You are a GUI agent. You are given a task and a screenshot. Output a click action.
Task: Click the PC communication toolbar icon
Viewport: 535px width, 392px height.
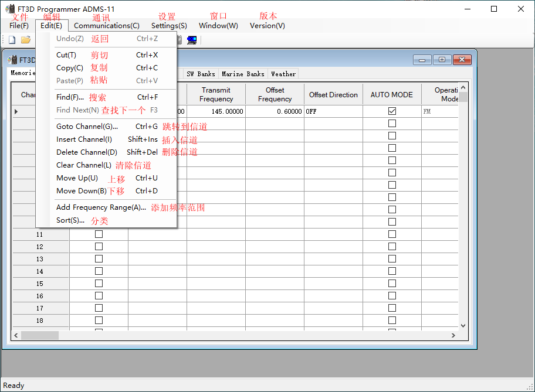pos(192,40)
